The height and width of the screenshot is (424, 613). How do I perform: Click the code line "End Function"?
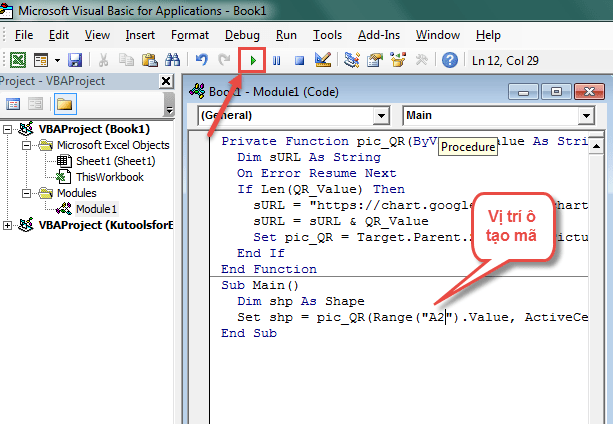coord(269,269)
